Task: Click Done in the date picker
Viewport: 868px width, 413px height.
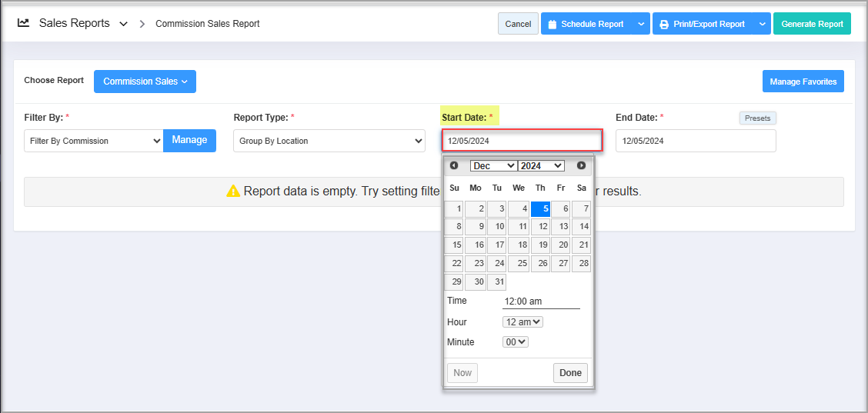Action: (x=570, y=373)
